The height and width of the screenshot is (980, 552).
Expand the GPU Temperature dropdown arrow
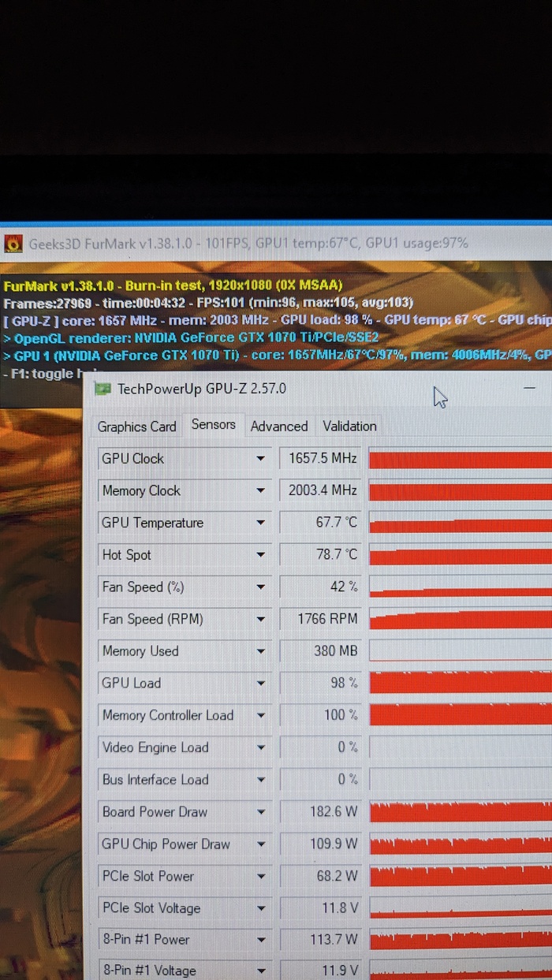(260, 524)
